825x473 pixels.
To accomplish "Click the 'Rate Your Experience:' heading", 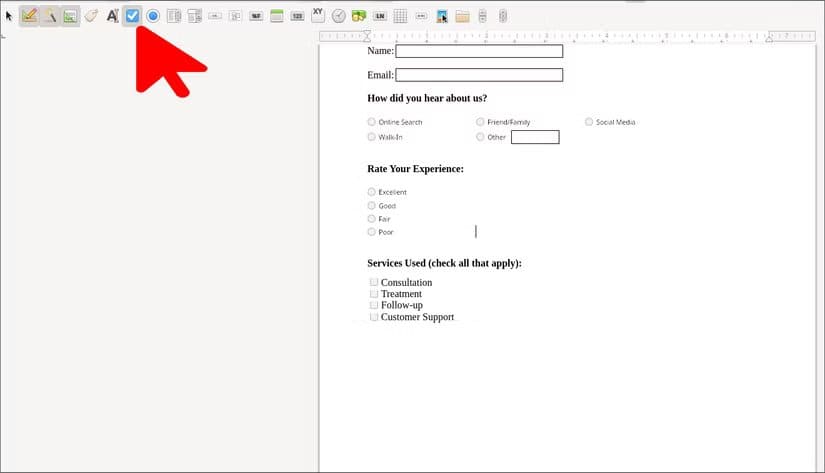I will [416, 169].
